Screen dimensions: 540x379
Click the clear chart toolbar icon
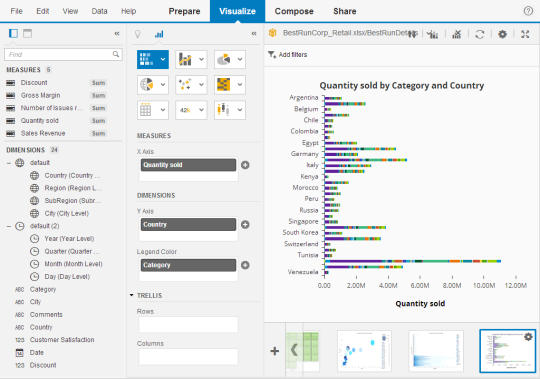[x=457, y=34]
